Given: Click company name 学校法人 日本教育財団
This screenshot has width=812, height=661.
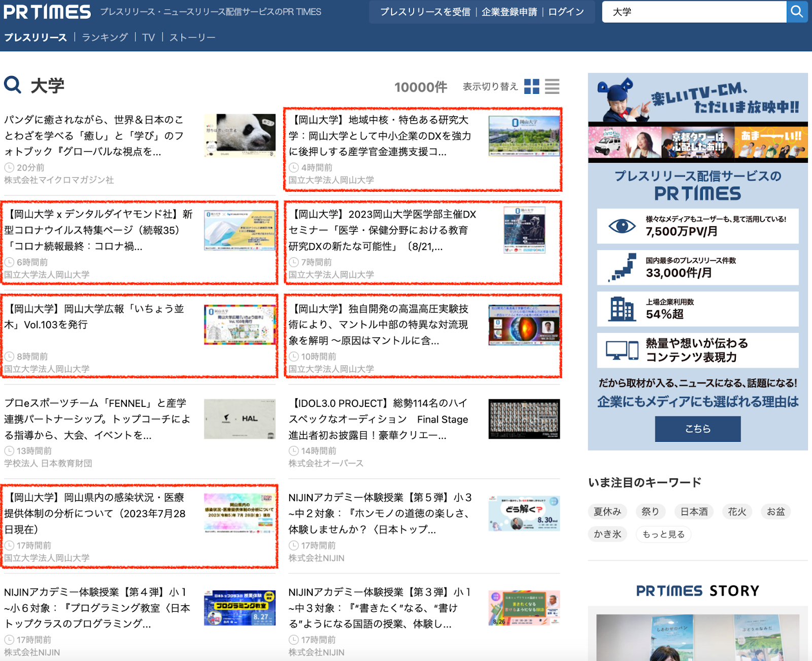Looking at the screenshot, I should pos(48,463).
